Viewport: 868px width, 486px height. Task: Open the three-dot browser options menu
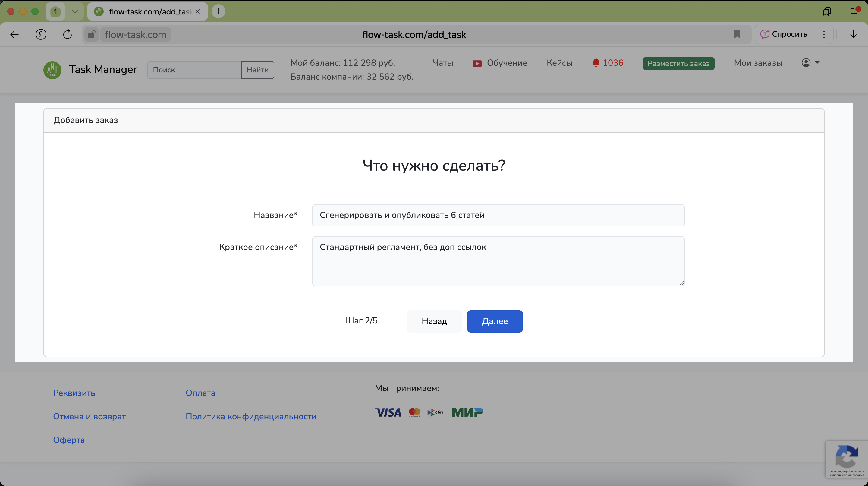824,34
